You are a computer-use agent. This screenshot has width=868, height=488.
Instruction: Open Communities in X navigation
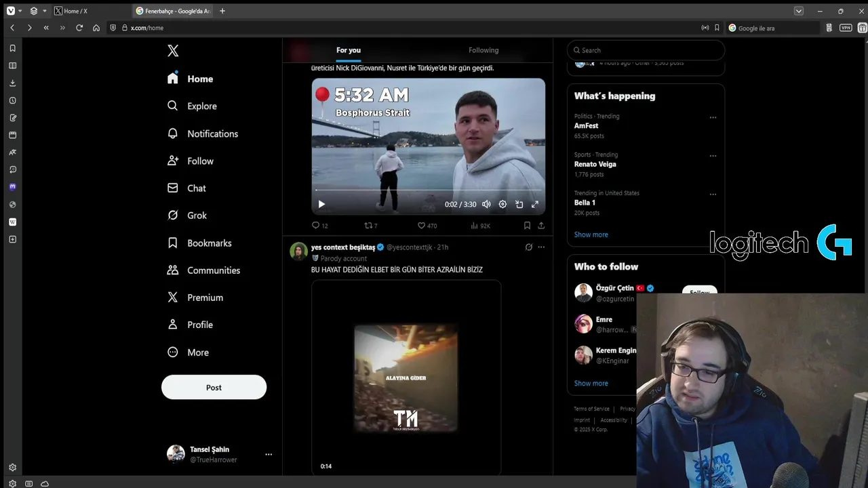click(x=203, y=270)
